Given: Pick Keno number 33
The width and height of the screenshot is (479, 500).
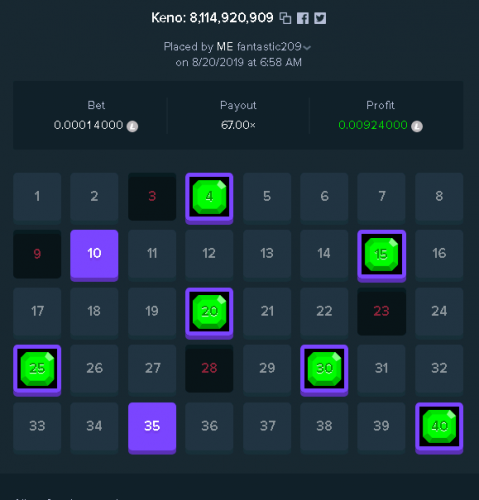Looking at the screenshot, I should pyautogui.click(x=37, y=428).
